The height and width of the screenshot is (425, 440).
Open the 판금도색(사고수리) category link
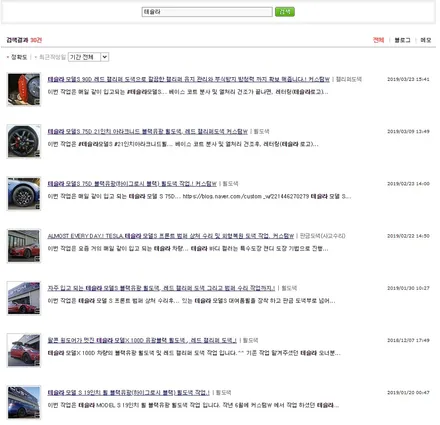(323, 236)
